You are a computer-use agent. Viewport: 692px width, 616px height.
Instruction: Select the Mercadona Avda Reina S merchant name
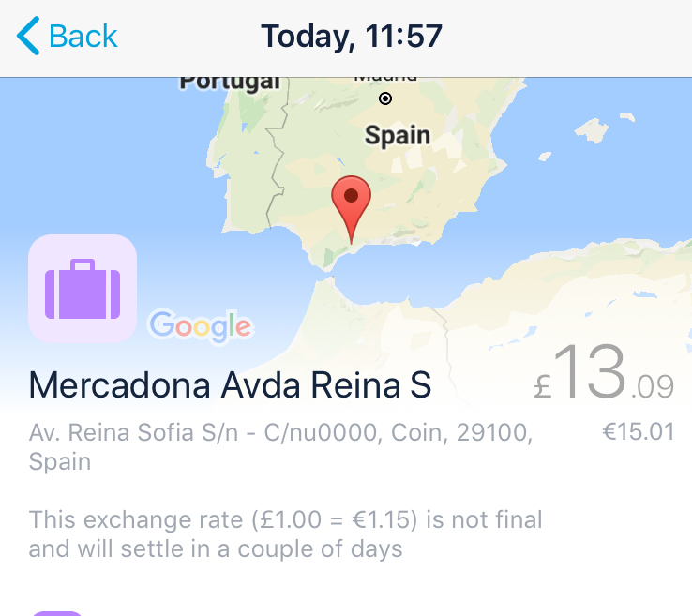(x=230, y=384)
